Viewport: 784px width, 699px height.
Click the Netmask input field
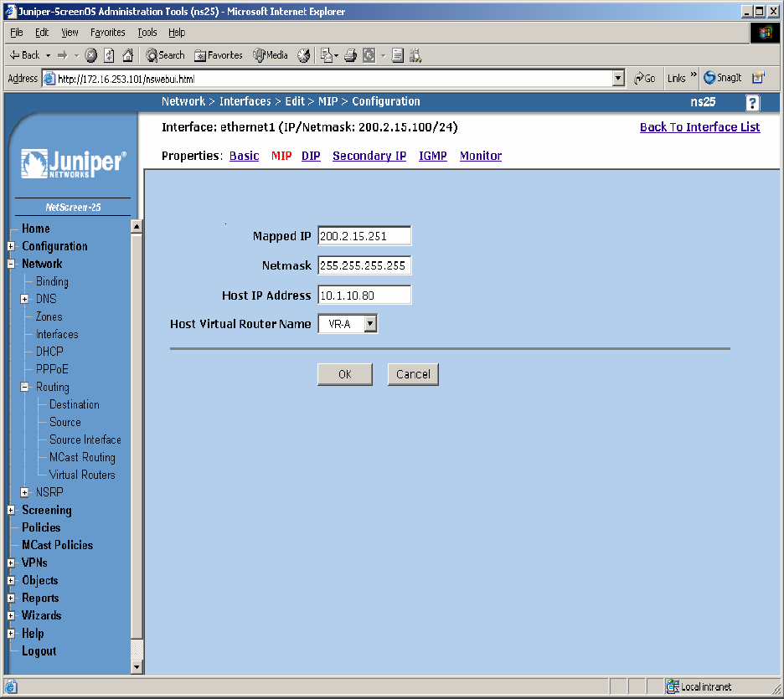[x=364, y=265]
